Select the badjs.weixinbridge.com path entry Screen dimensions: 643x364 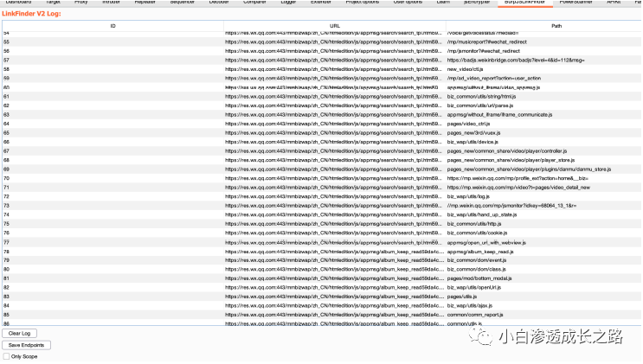(x=516, y=61)
